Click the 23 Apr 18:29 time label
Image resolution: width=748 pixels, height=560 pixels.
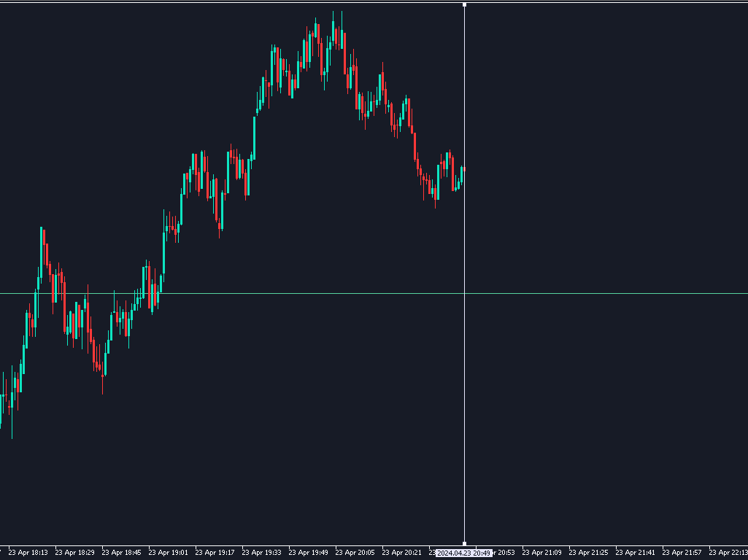(x=73, y=552)
